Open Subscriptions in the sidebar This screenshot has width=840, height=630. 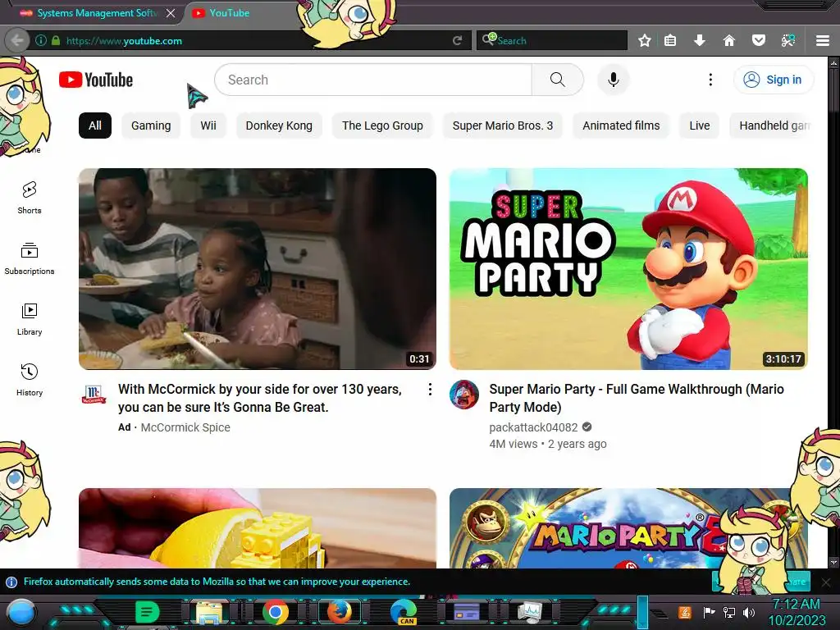30,258
